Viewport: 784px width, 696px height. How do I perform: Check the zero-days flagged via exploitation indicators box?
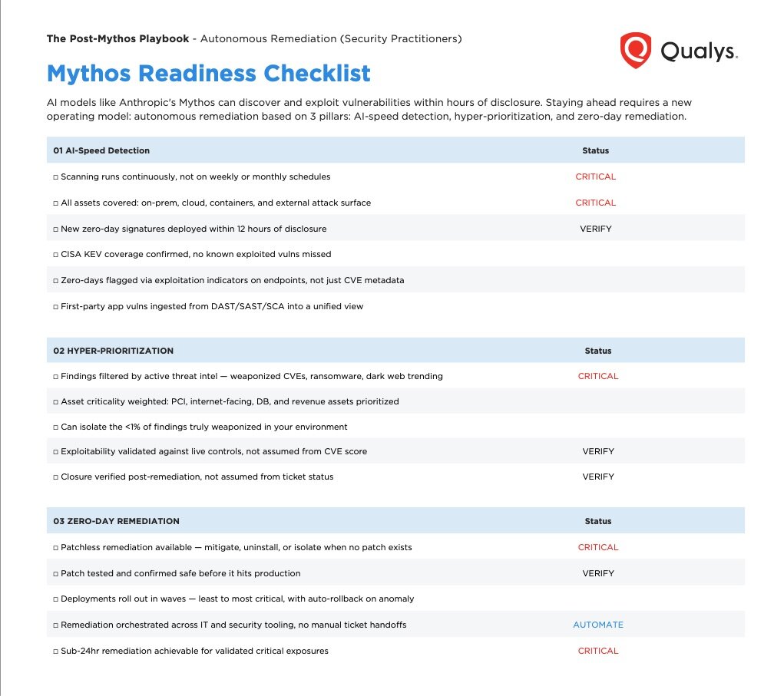(x=55, y=281)
